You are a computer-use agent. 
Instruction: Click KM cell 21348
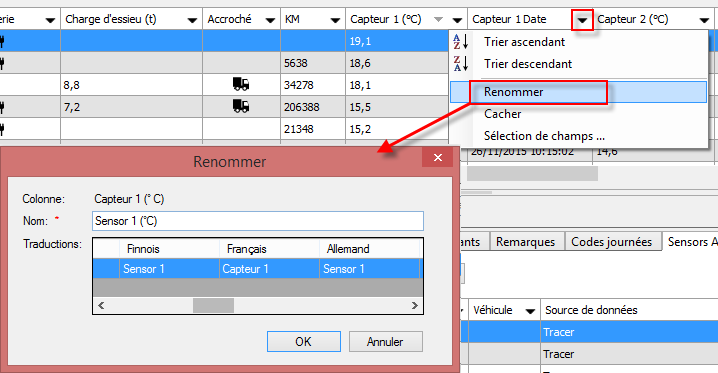[x=313, y=129]
